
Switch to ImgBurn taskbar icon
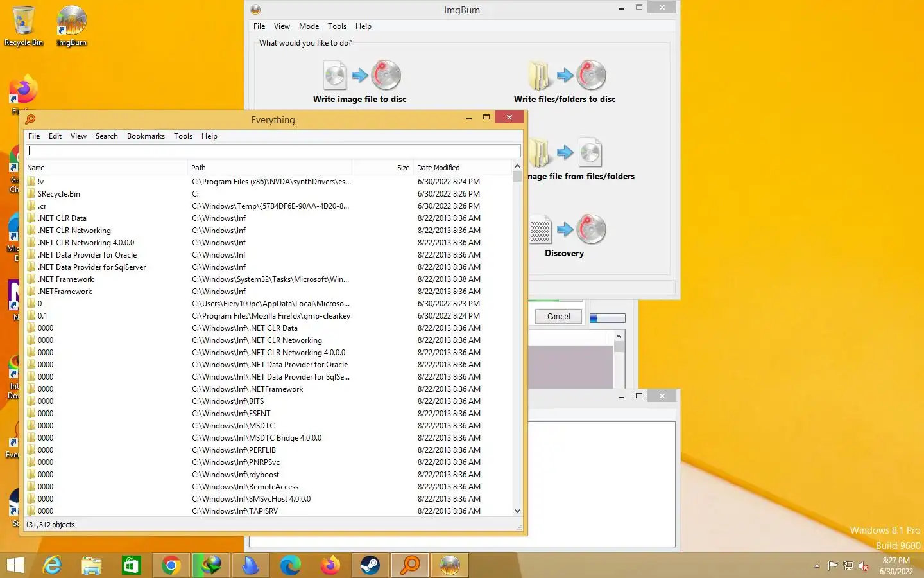(450, 566)
